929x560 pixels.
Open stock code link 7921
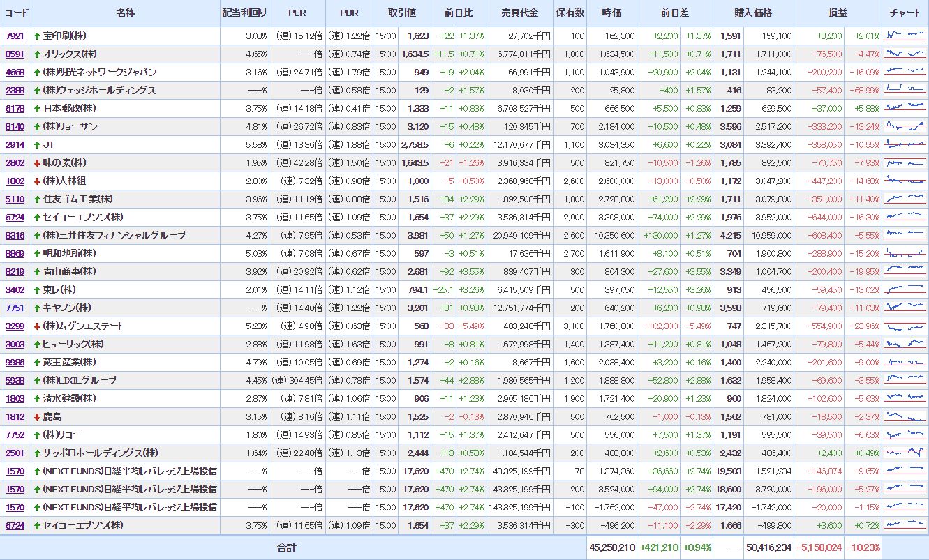(x=14, y=36)
